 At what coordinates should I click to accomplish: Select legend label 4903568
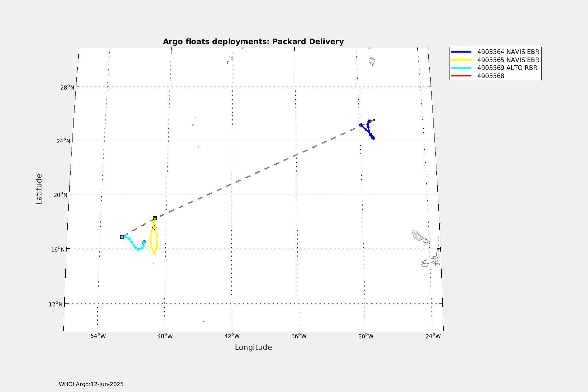coord(491,76)
